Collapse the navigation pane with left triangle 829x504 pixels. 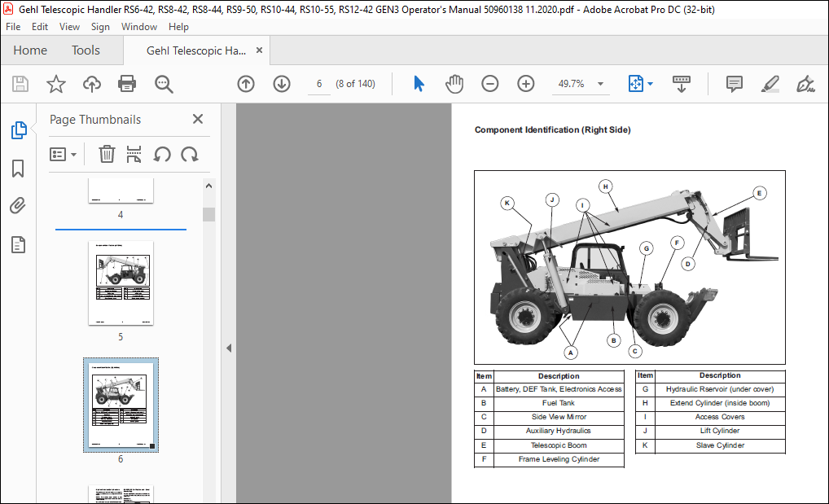pos(229,348)
